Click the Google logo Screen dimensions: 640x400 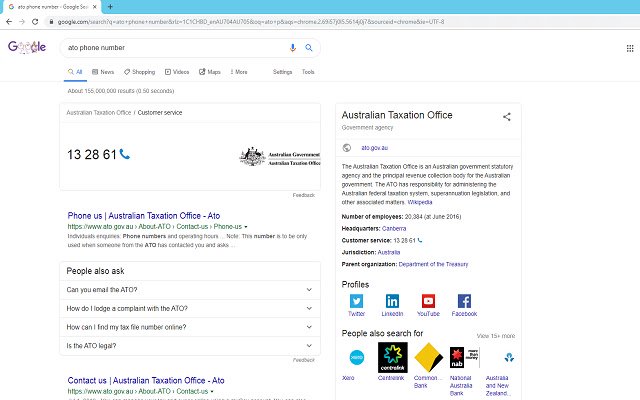[27, 47]
